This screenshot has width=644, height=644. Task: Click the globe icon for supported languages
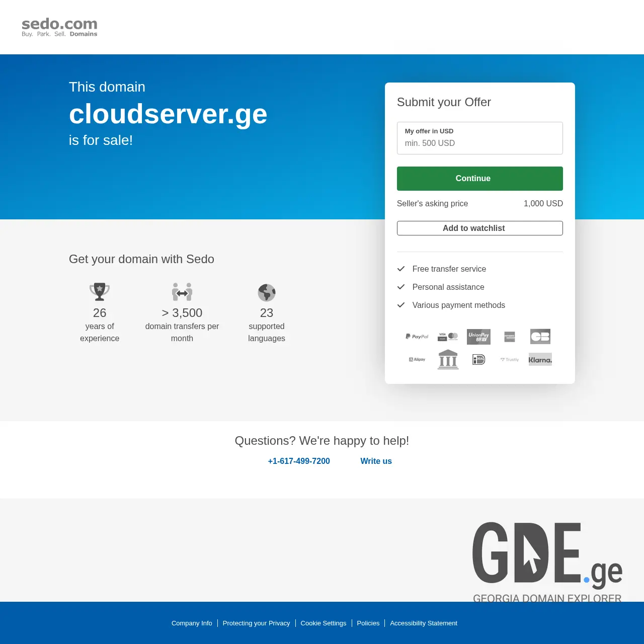(x=266, y=292)
